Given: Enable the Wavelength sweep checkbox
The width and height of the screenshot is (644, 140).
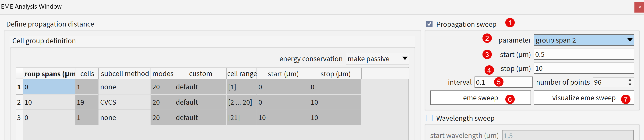Looking at the screenshot, I should coord(429,118).
